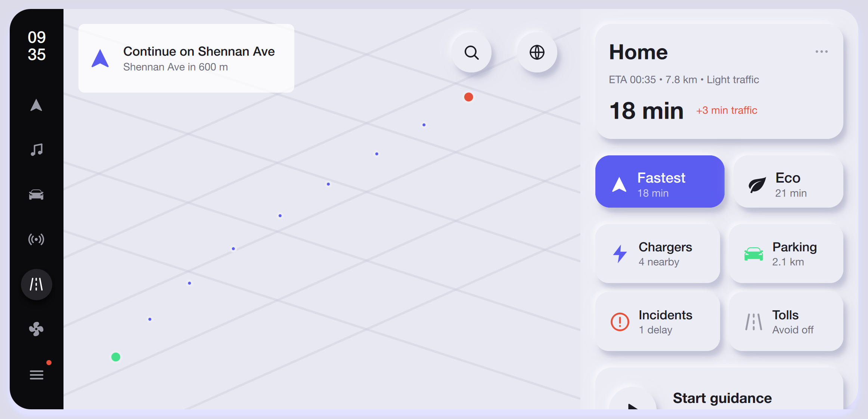Click the '+3 min traffic' label

click(x=726, y=111)
